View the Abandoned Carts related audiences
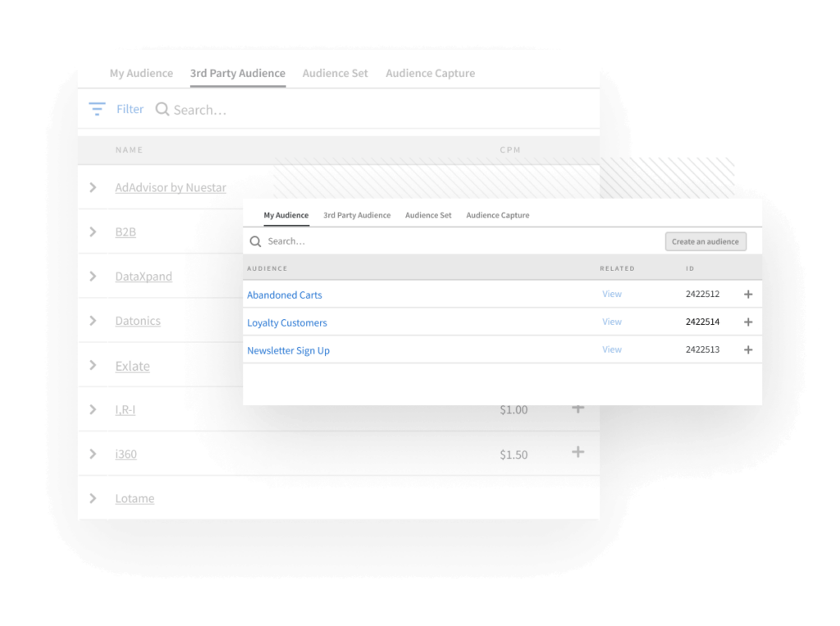The height and width of the screenshot is (626, 840). pyautogui.click(x=611, y=294)
